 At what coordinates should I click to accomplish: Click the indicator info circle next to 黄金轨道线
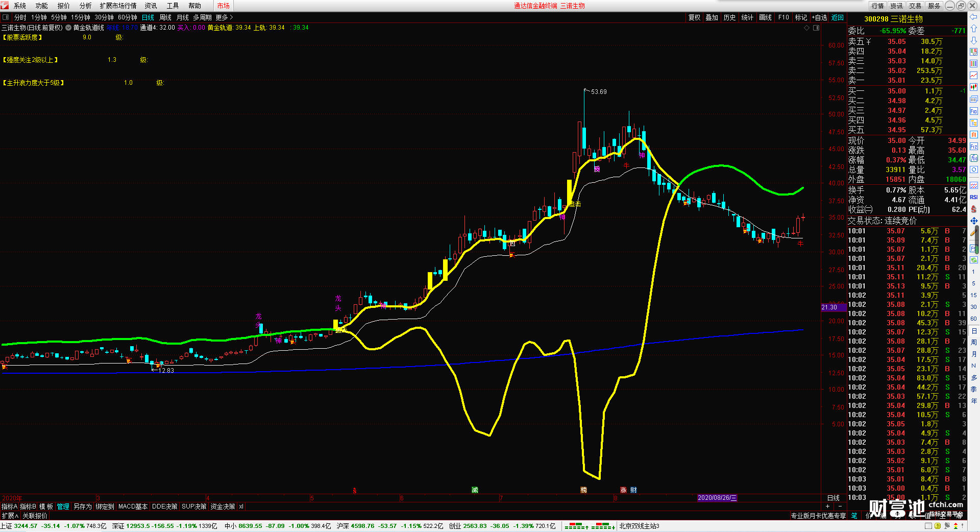click(68, 28)
